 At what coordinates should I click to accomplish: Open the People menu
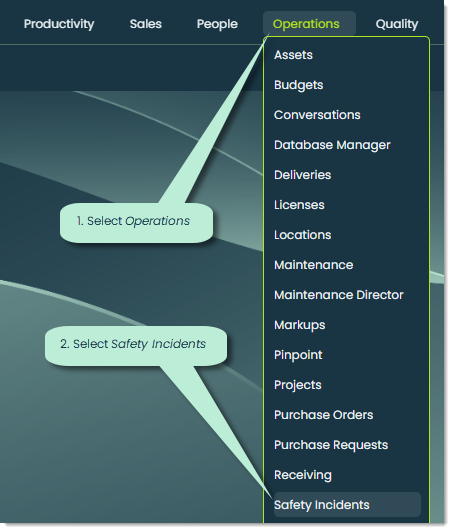[x=217, y=24]
